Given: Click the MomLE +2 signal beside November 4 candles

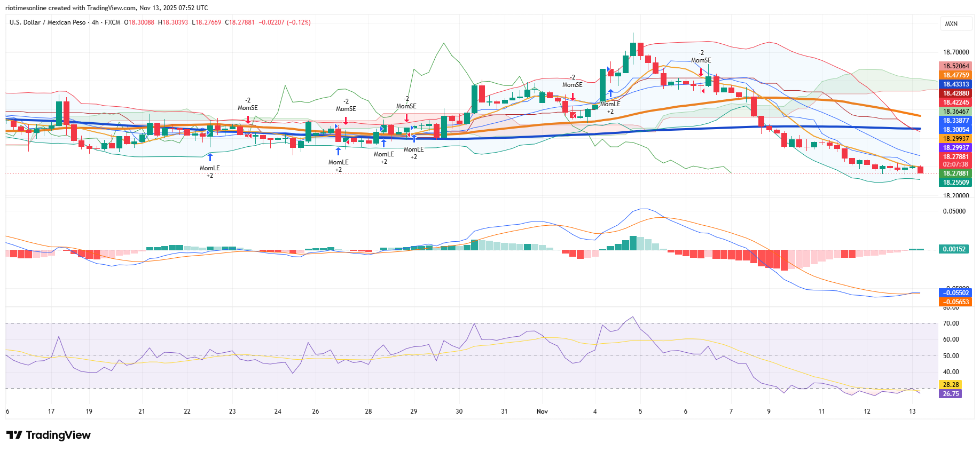Looking at the screenshot, I should coord(610,108).
